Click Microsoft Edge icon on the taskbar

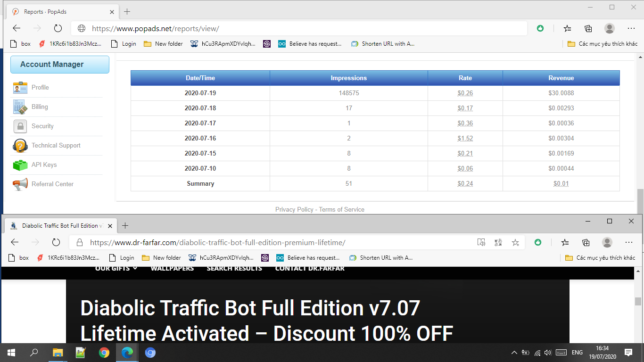(127, 353)
